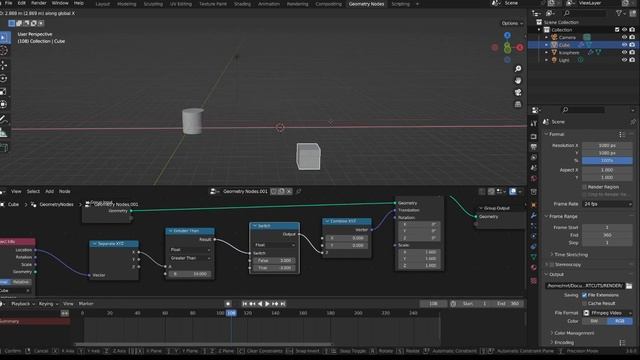The height and width of the screenshot is (360, 640).
Task: Click the resolution percentage 100% slider
Action: (x=607, y=161)
